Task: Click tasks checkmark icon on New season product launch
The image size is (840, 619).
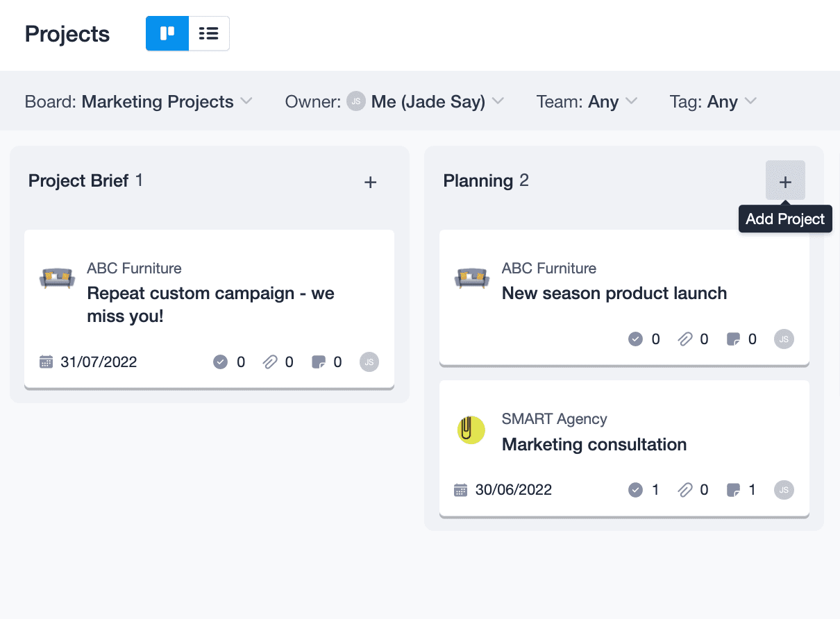Action: pyautogui.click(x=635, y=339)
